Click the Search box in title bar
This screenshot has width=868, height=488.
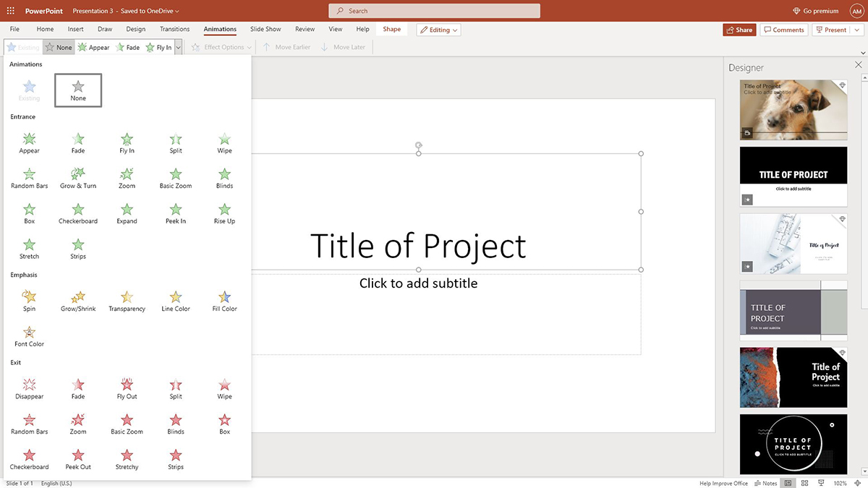pos(434,11)
